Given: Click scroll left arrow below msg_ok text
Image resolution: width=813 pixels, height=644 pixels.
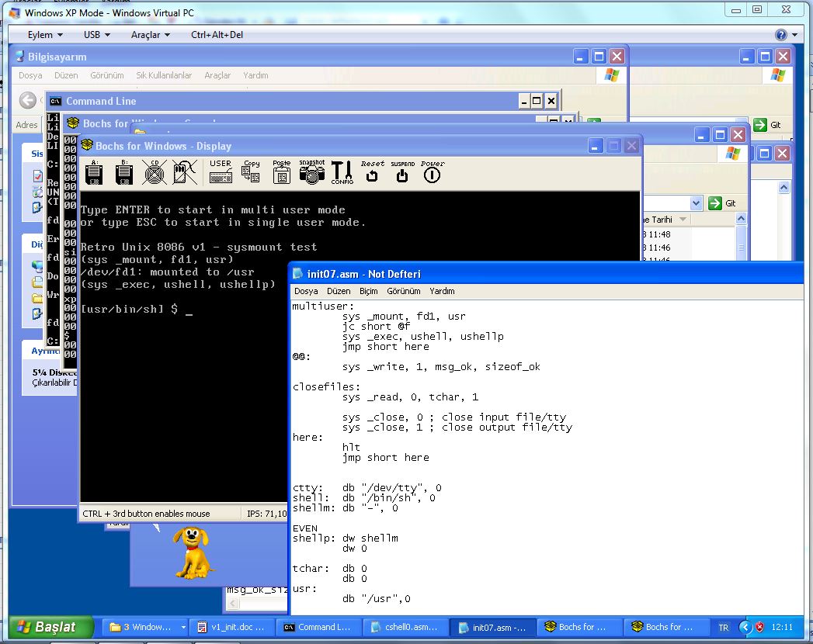Looking at the screenshot, I should click(x=233, y=604).
